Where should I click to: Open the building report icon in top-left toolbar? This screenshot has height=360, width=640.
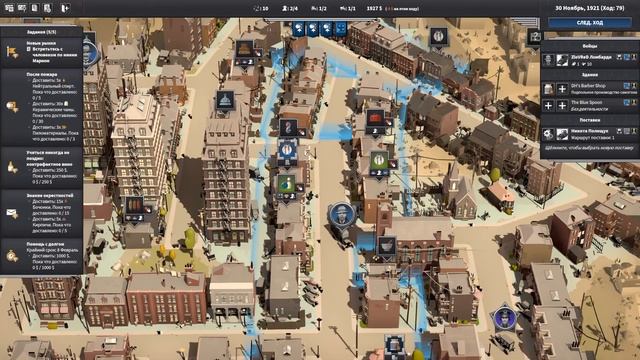tap(47, 8)
